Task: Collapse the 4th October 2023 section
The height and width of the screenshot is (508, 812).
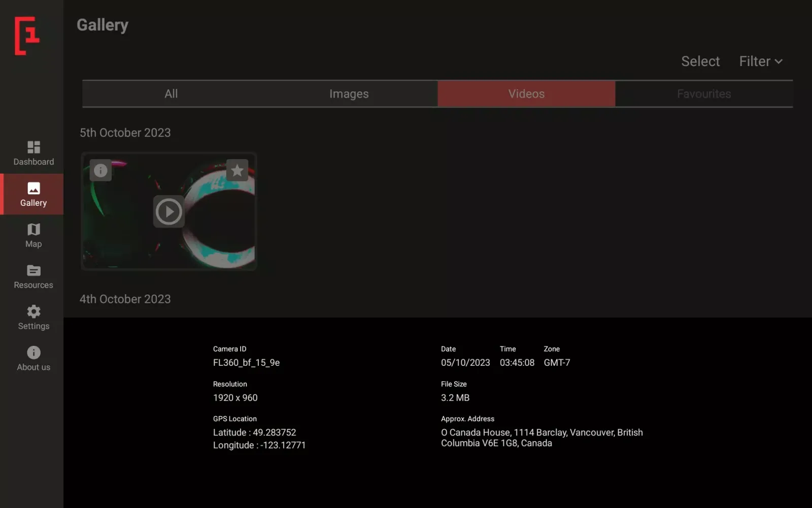Action: [x=125, y=299]
